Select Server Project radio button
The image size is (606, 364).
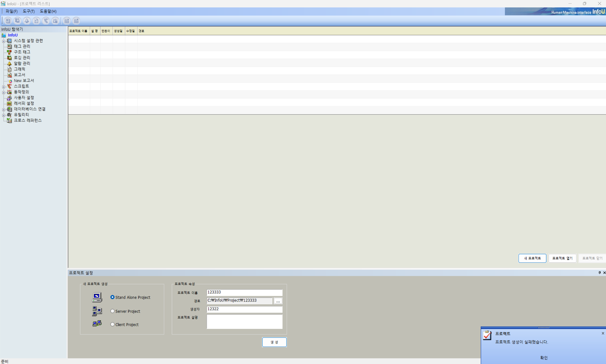click(x=112, y=311)
